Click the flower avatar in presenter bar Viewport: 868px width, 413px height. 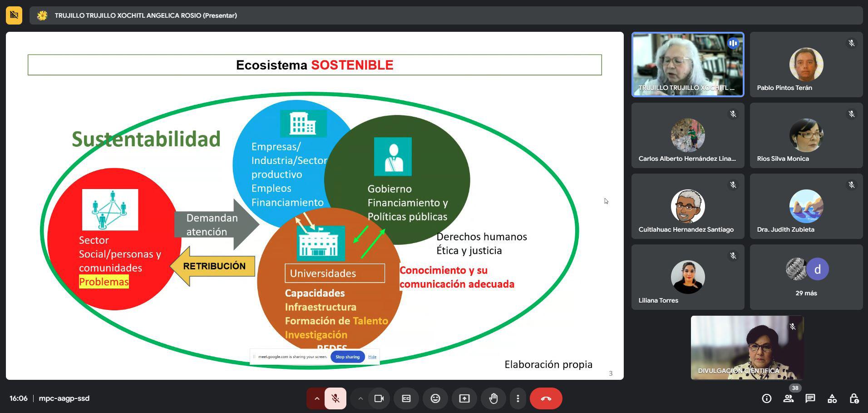(x=42, y=15)
